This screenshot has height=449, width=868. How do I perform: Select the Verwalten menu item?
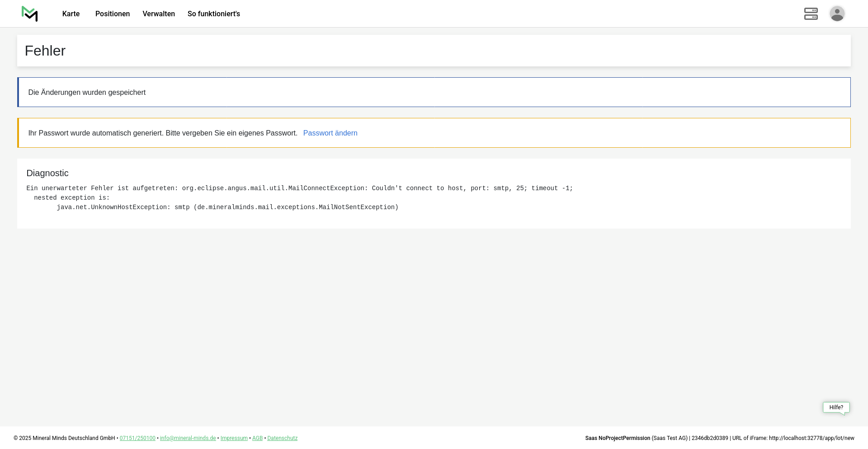click(x=159, y=14)
